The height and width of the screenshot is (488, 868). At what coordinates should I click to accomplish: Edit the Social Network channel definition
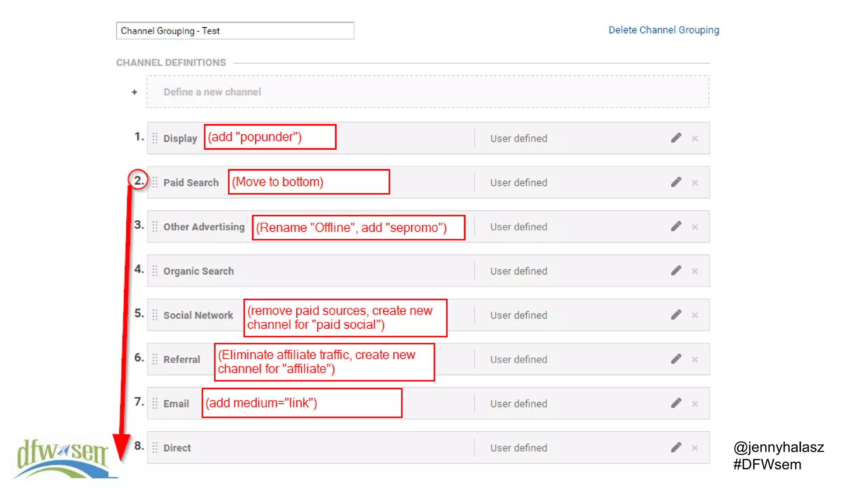pyautogui.click(x=676, y=315)
